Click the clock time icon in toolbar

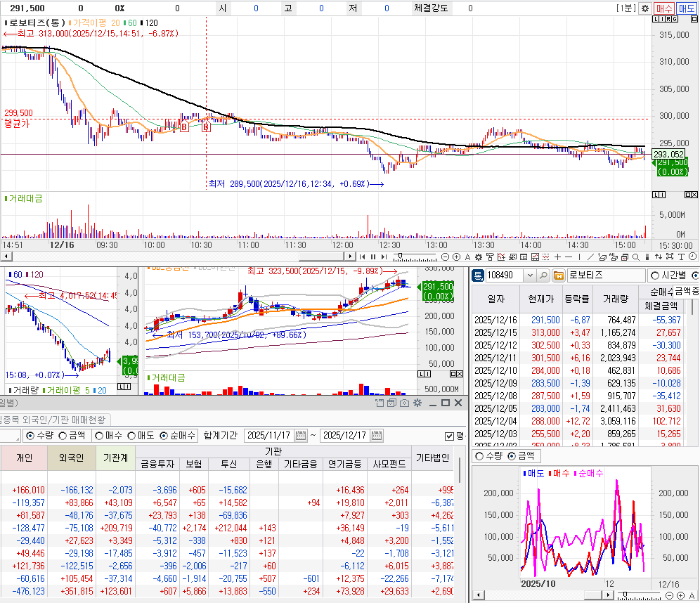(692, 257)
